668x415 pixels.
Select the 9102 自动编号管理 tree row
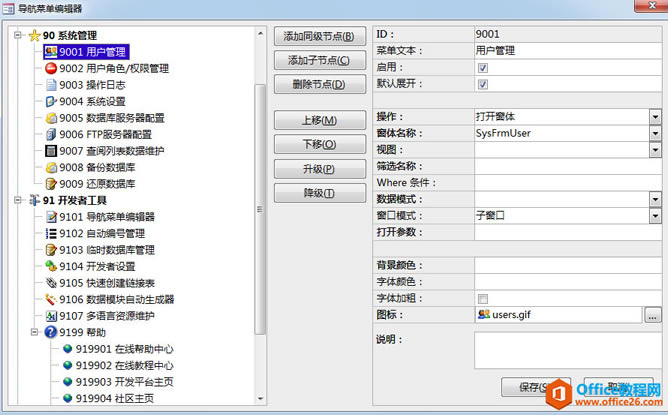102,233
